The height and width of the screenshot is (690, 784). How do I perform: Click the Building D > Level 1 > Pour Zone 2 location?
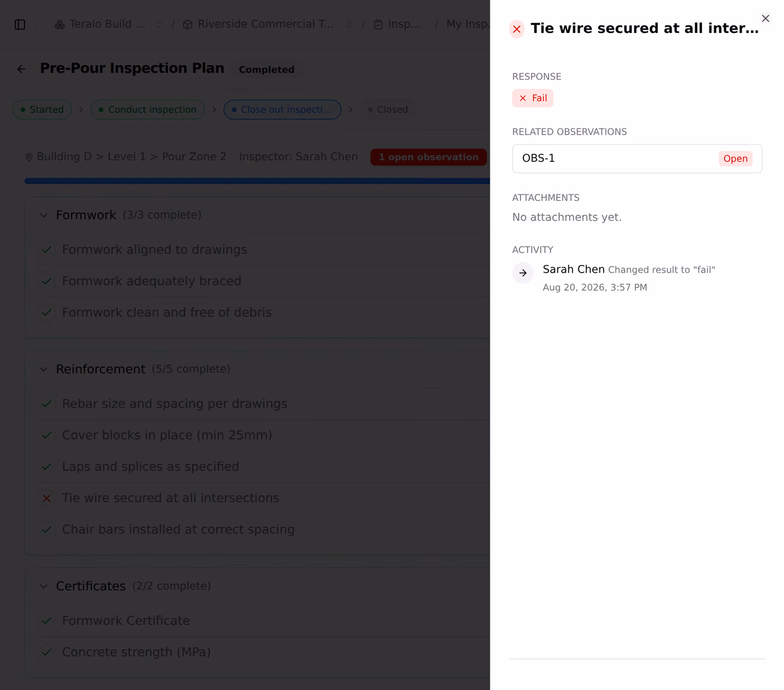point(131,157)
